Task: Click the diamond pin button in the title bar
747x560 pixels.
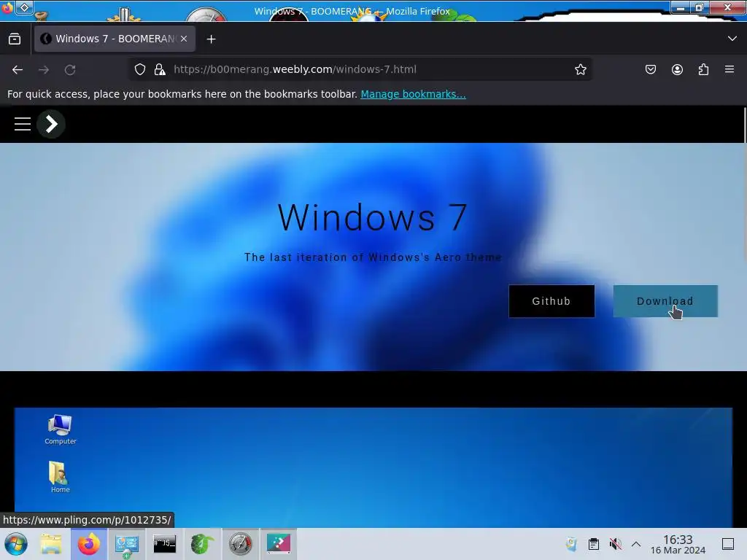Action: [x=24, y=7]
